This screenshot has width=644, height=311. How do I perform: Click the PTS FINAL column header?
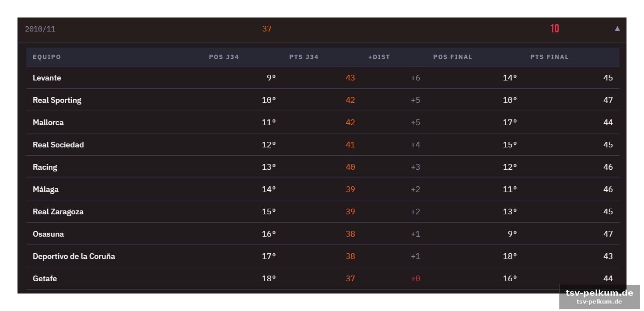tap(549, 57)
